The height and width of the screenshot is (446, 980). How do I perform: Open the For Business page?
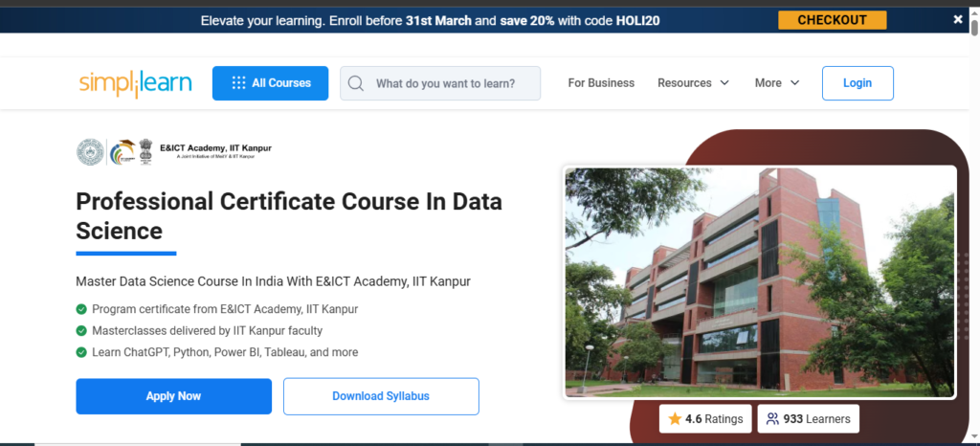point(601,83)
